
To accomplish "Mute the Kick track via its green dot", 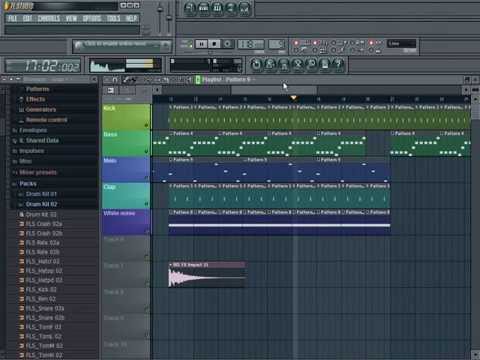I will click(146, 125).
